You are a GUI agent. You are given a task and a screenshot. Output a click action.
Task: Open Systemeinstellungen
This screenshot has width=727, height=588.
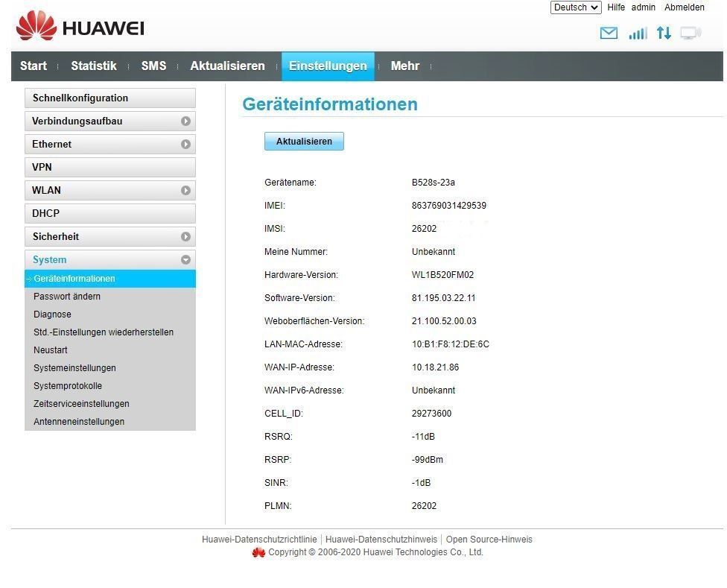click(74, 367)
